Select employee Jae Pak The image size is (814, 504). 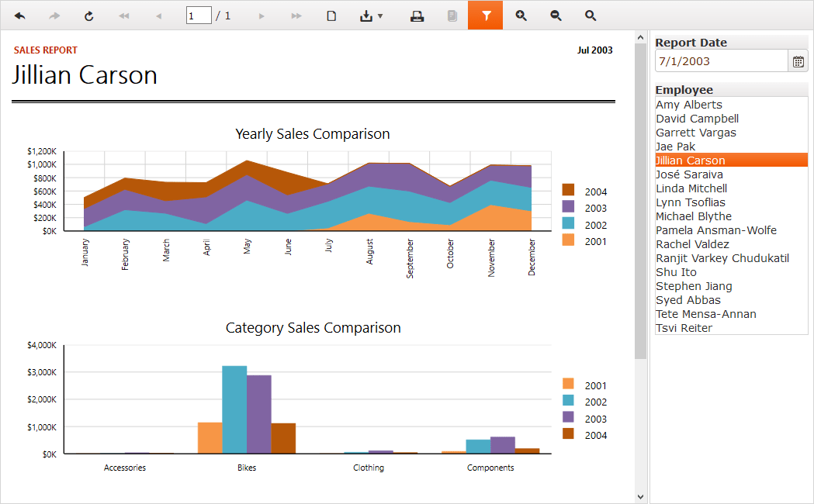pyautogui.click(x=732, y=147)
